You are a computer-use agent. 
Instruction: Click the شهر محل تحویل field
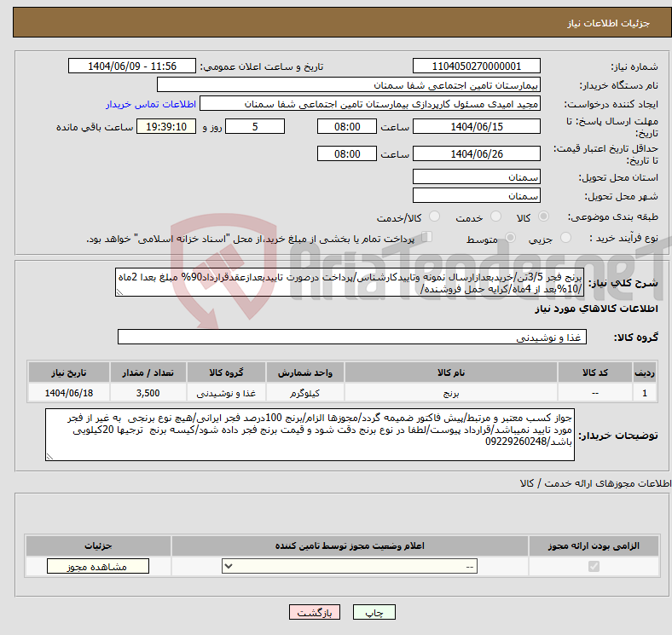pyautogui.click(x=476, y=197)
